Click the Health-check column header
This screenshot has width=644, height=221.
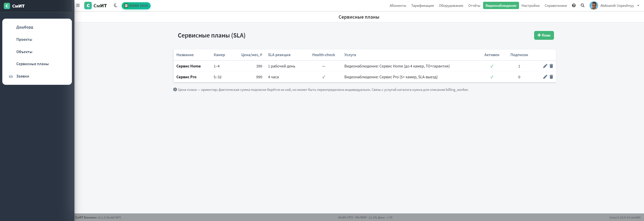(324, 55)
